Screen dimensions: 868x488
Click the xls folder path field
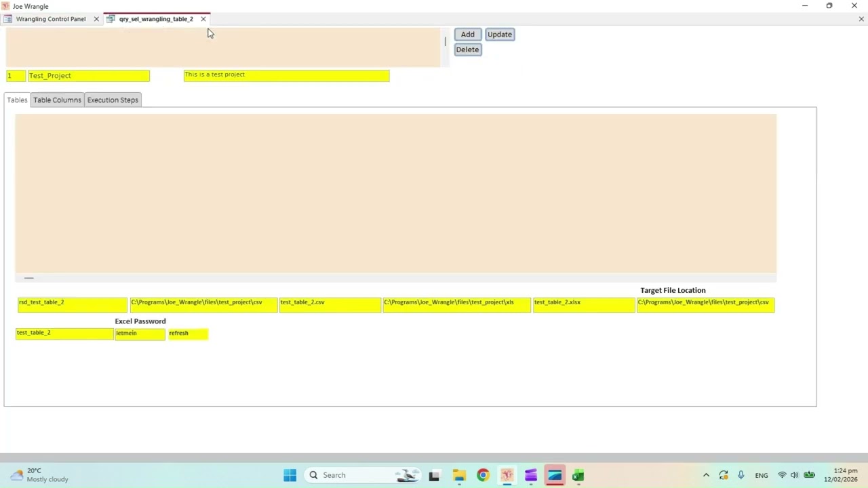click(x=457, y=305)
